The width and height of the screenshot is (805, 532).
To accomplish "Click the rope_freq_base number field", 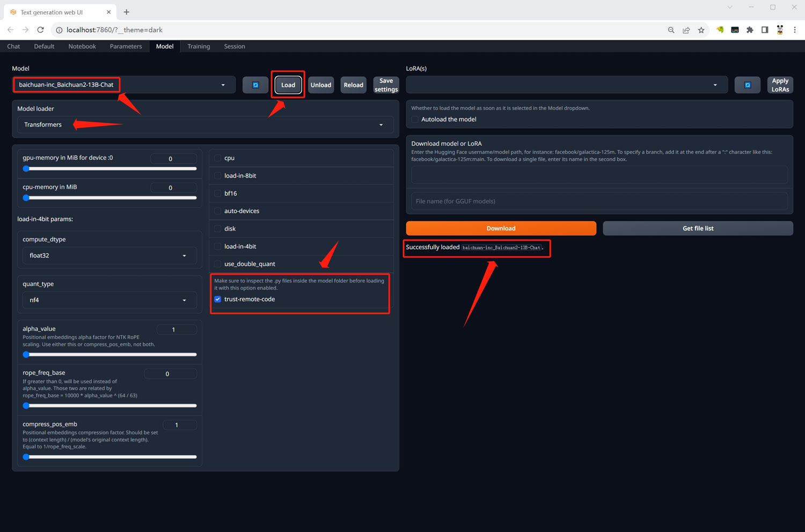I will point(170,374).
